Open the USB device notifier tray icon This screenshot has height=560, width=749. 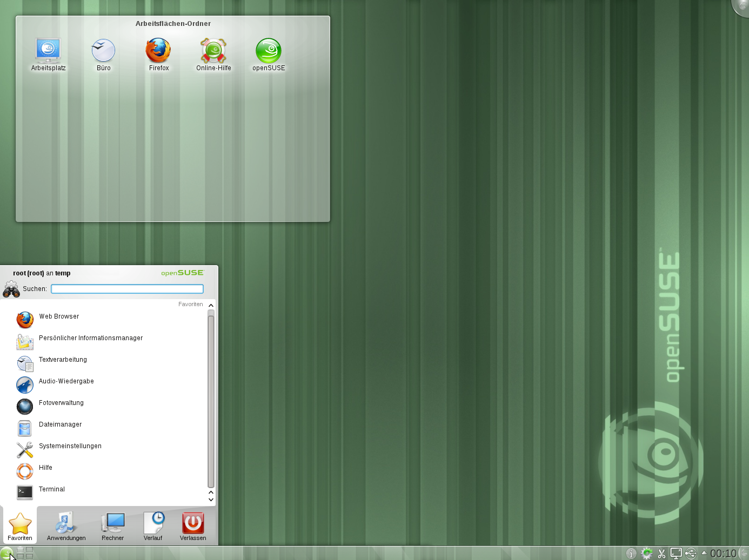coord(691,554)
